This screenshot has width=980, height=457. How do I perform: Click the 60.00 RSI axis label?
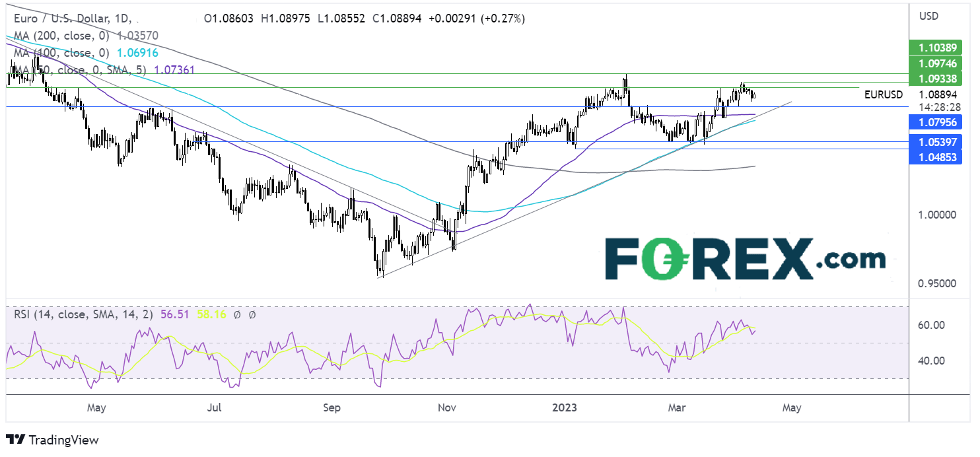click(x=931, y=325)
